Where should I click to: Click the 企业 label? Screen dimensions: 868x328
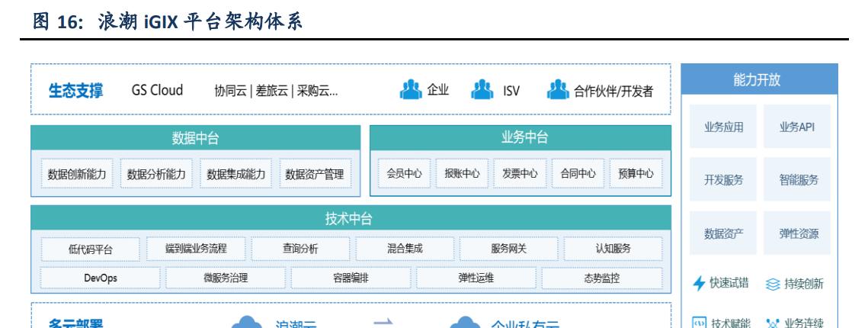pos(438,90)
